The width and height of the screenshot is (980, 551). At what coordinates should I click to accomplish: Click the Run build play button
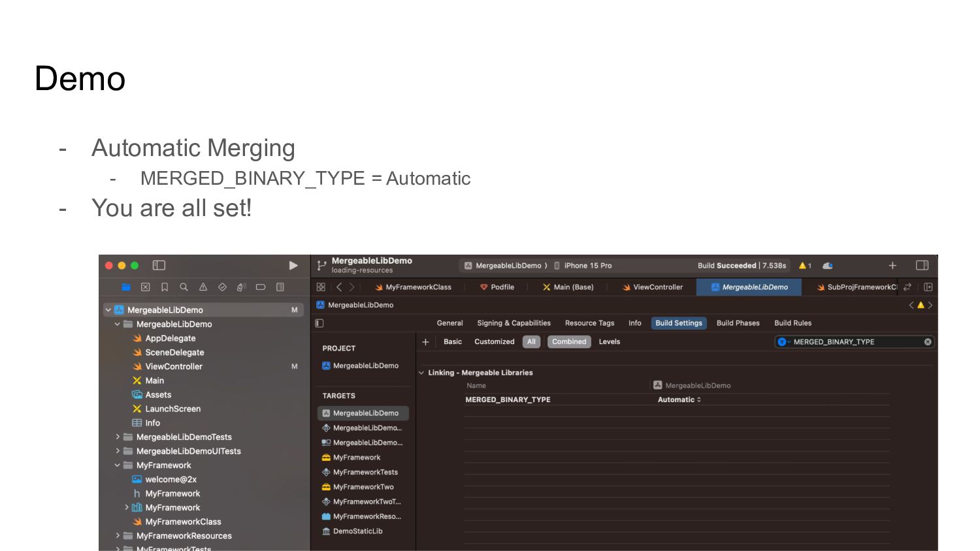293,266
